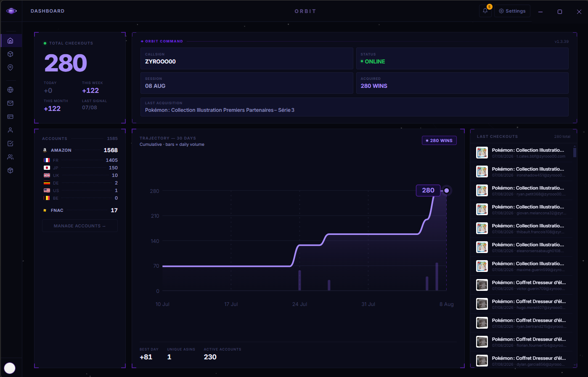
Task: Click the Belgium flag icon
Action: click(x=47, y=198)
